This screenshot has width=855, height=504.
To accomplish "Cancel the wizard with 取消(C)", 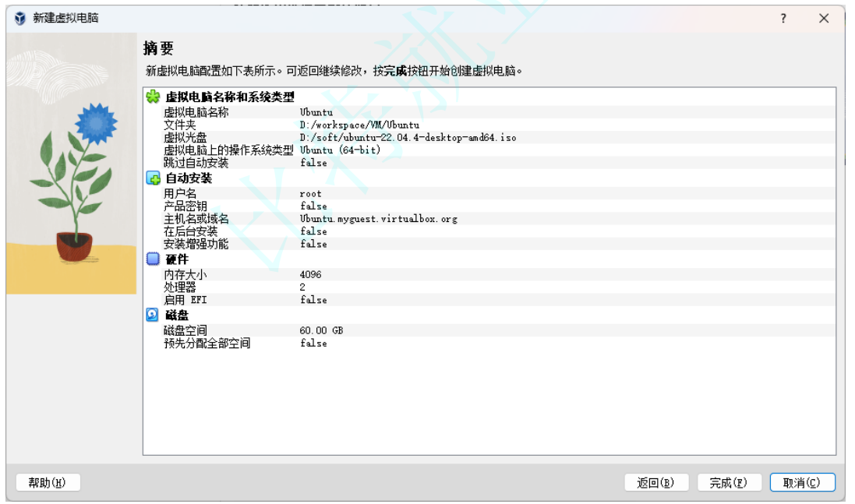I will coord(802,483).
